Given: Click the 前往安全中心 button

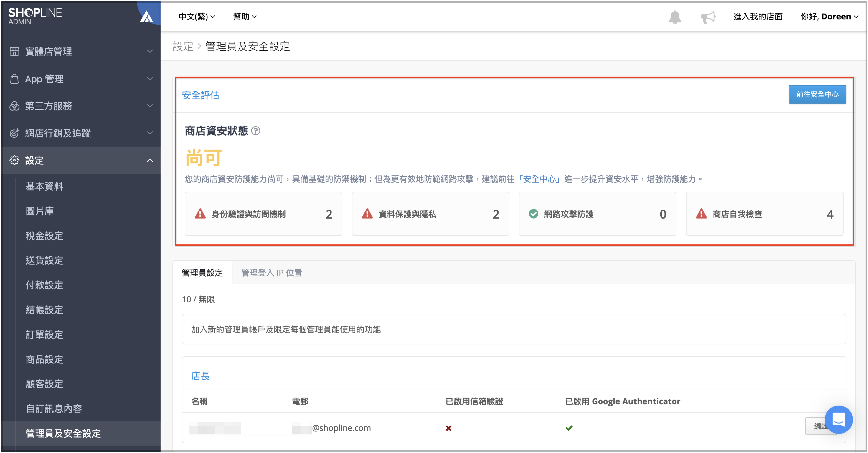Looking at the screenshot, I should pos(817,94).
